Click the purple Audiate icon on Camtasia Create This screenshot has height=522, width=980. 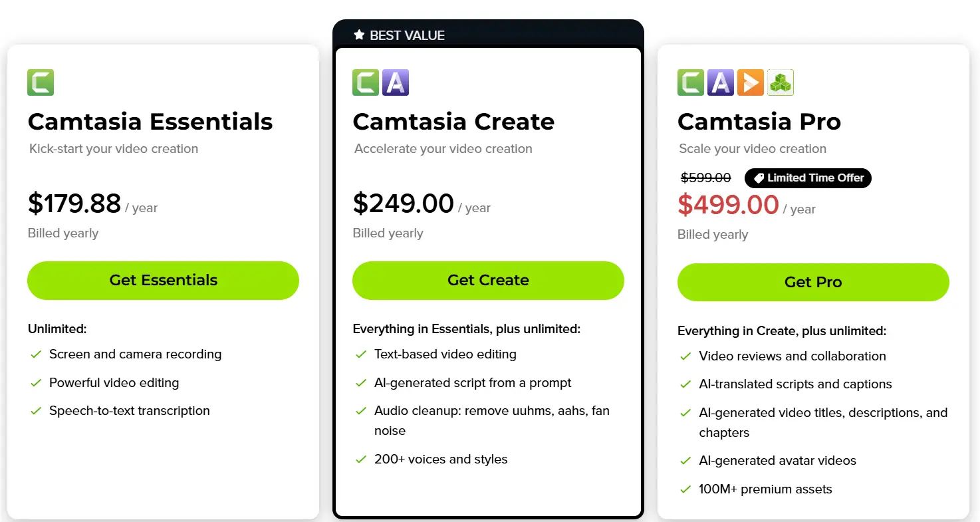394,82
